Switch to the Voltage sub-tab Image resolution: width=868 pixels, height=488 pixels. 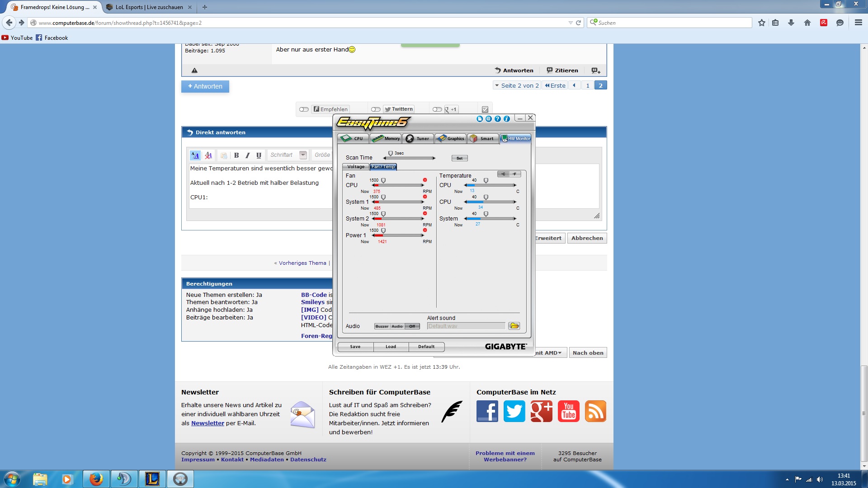356,167
